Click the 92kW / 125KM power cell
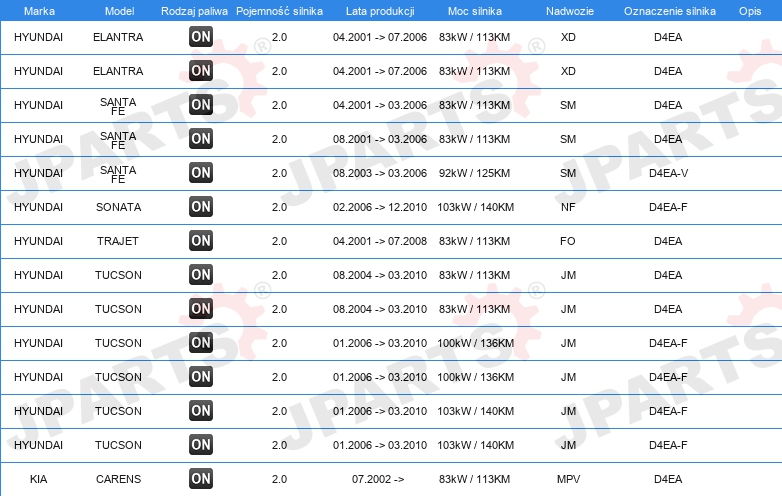This screenshot has height=496, width=782. 474,173
